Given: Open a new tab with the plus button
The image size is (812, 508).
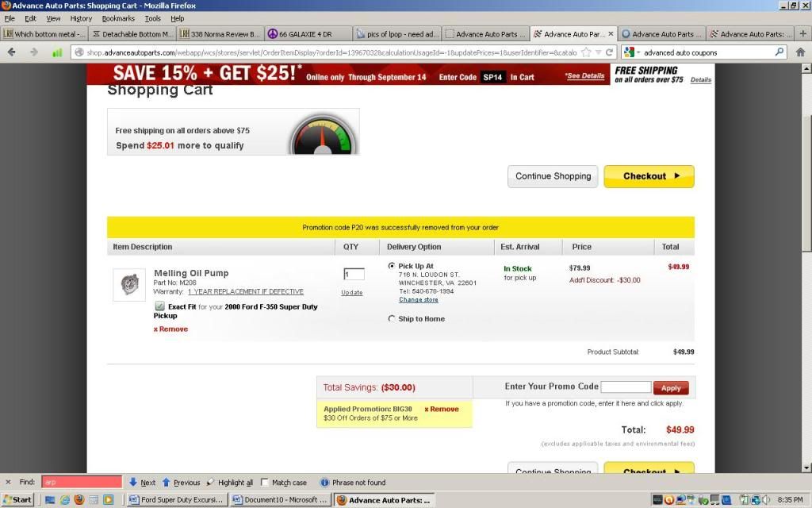Looking at the screenshot, I should point(802,33).
